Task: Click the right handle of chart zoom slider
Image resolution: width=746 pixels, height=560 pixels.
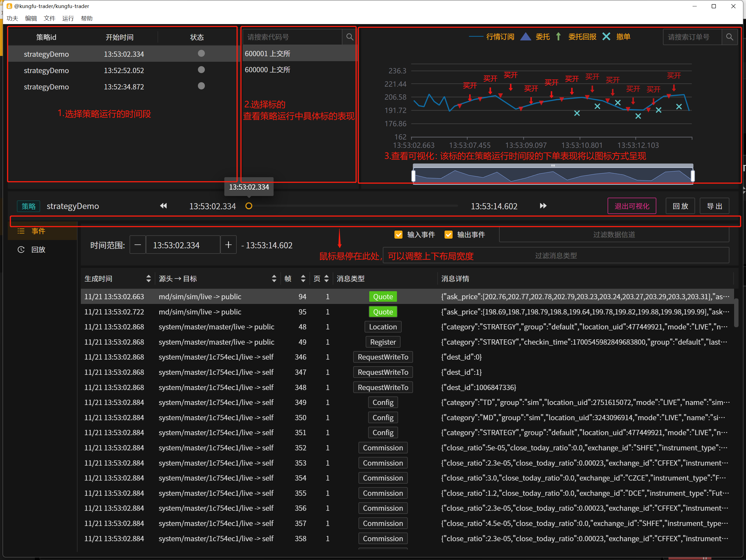Action: 692,176
